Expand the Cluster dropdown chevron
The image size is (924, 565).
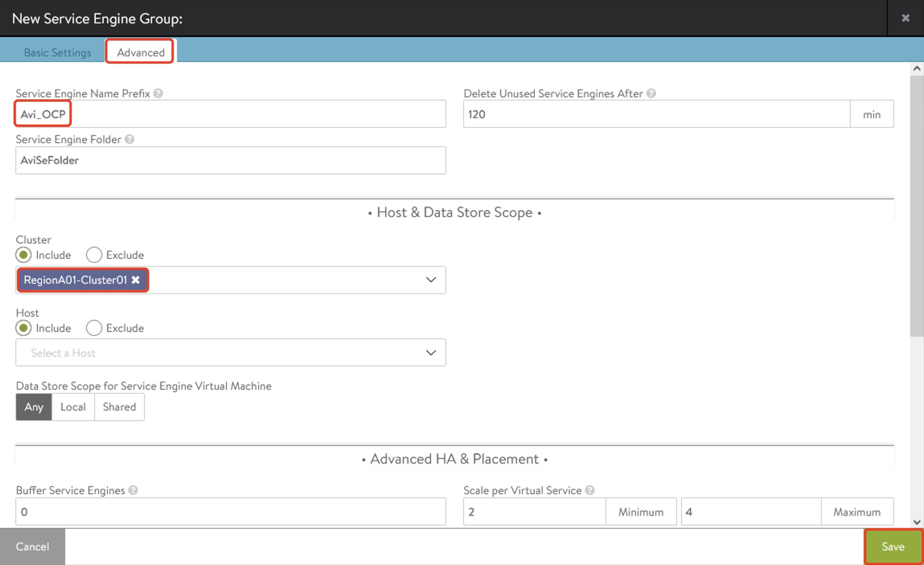point(431,280)
